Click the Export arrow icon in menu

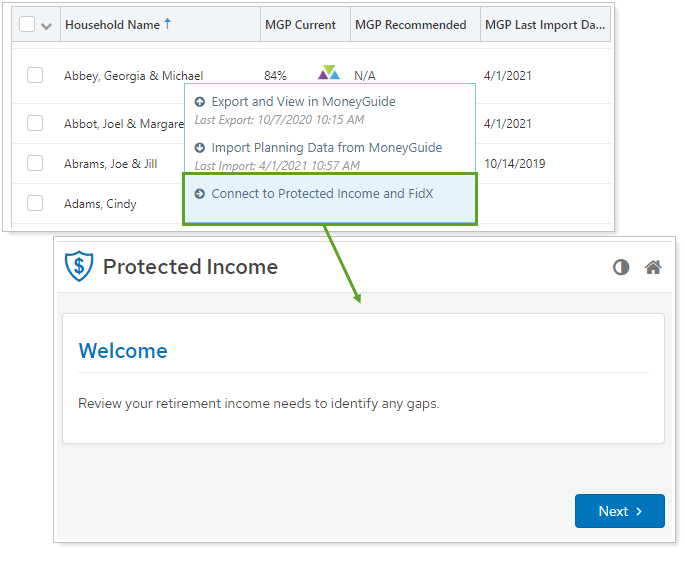click(x=200, y=102)
